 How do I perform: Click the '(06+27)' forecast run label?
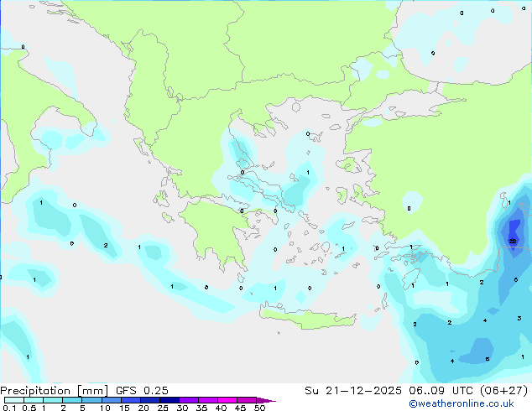[x=503, y=391]
